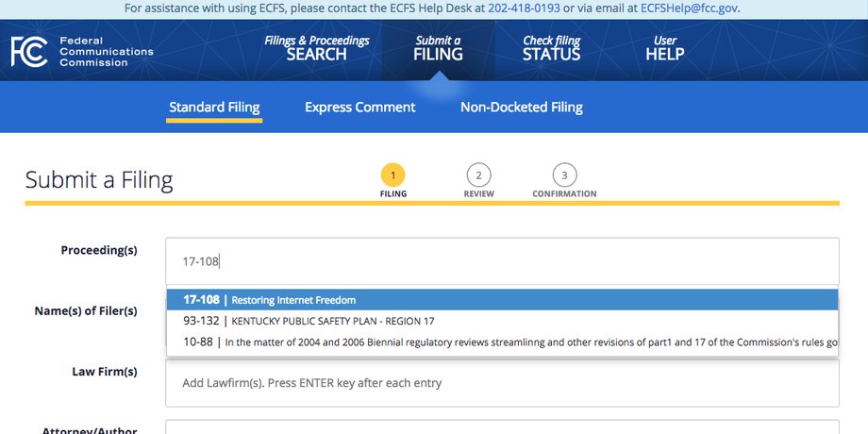
Task: Click the Attorney/Author input field
Action: point(502,427)
